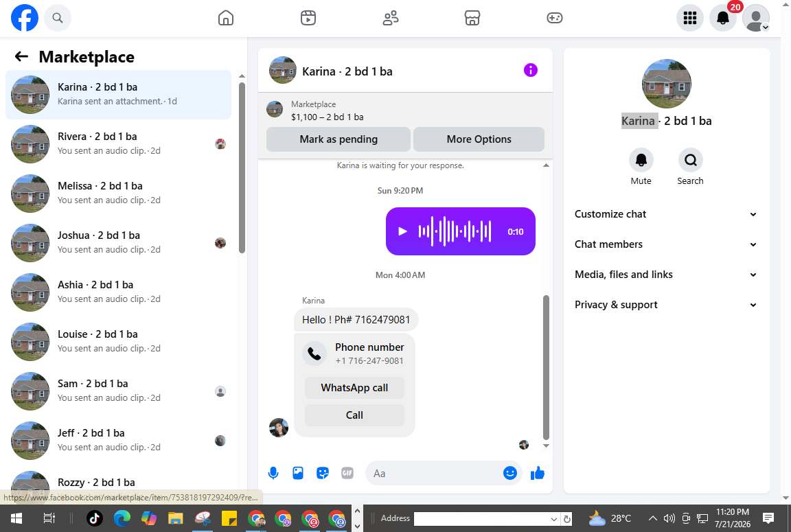Open the taskbar Address dropdown arrow

point(554,519)
